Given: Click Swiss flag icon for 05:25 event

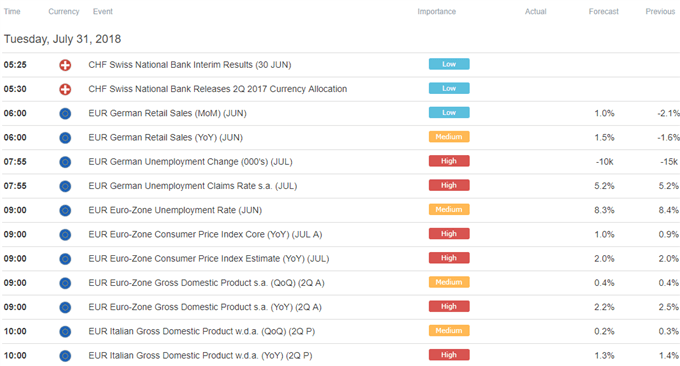Looking at the screenshot, I should (65, 65).
